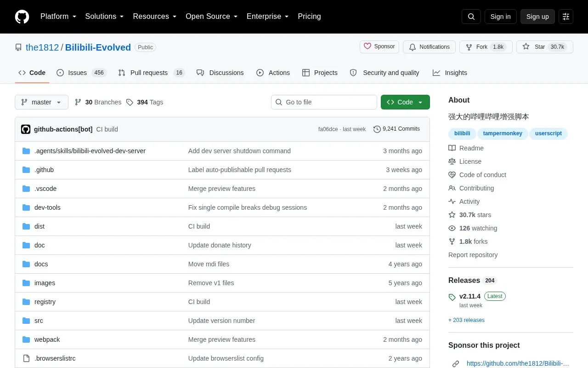Open appearance settings icon beside Sign up
Viewport: 588px width, 368px height.
pos(566,17)
